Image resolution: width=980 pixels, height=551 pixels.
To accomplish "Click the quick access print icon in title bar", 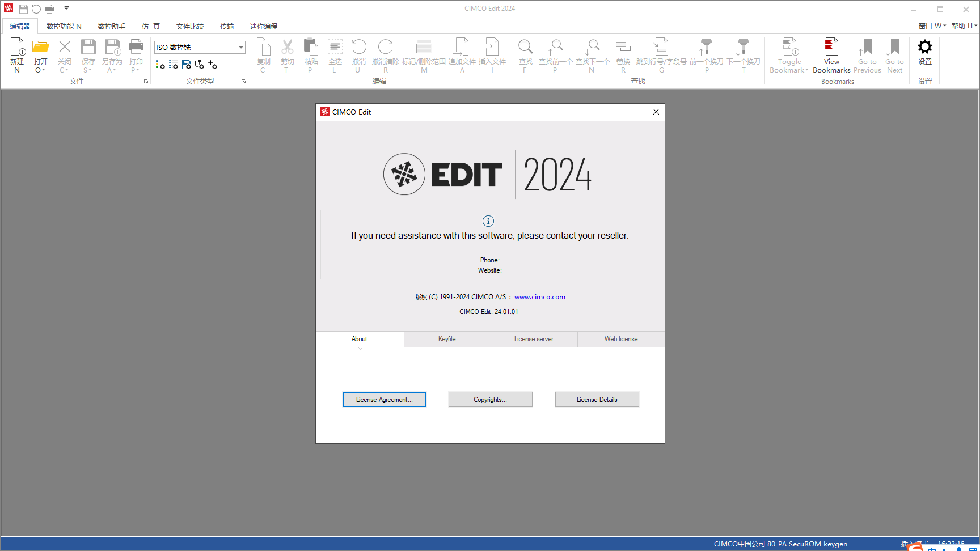I will [x=49, y=9].
